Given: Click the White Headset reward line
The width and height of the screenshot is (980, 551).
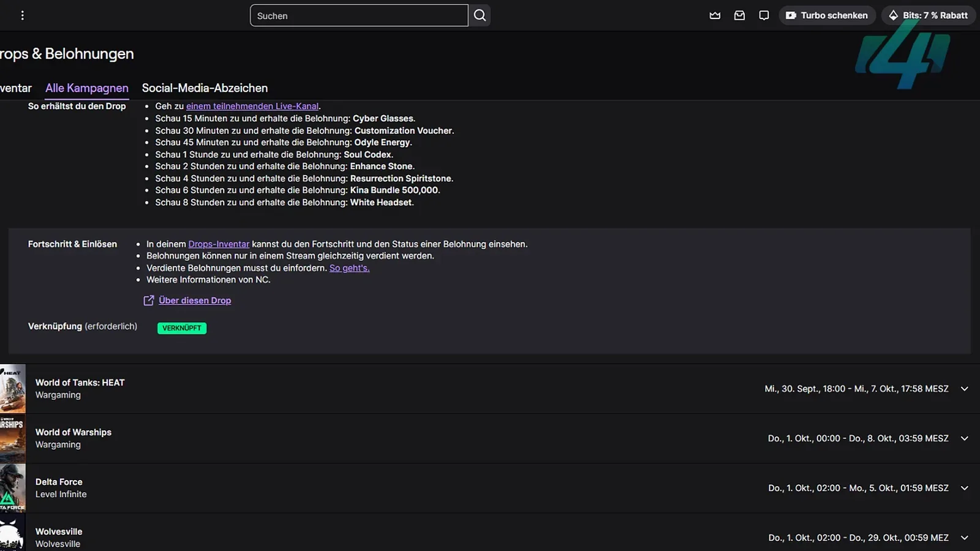Looking at the screenshot, I should point(284,202).
